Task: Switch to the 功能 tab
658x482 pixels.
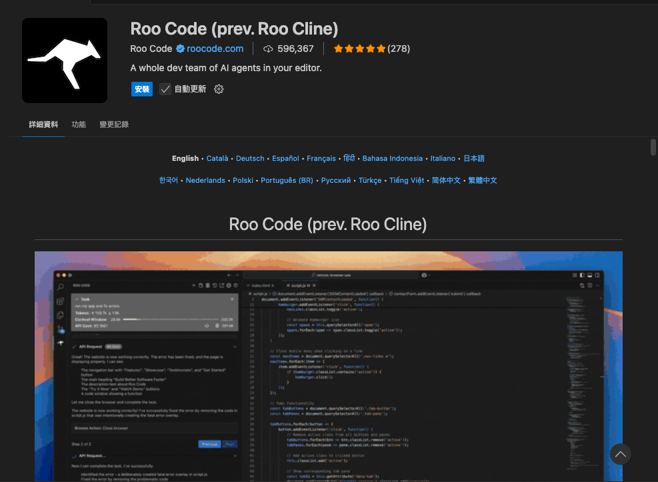Action: 79,125
